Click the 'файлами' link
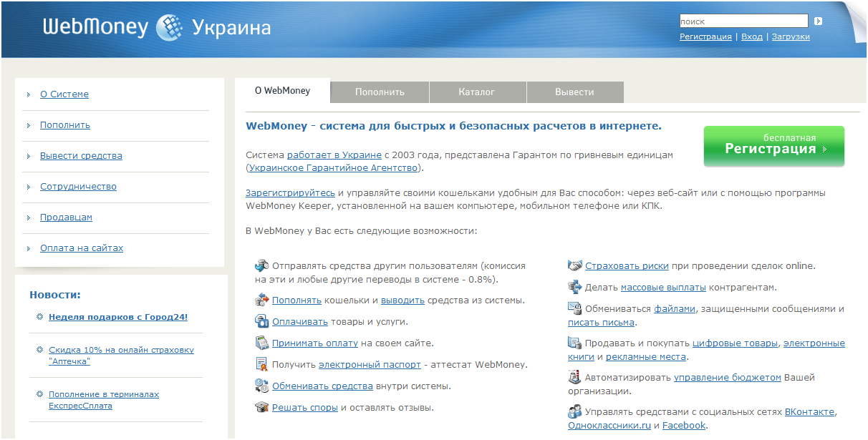The width and height of the screenshot is (868, 440). tap(675, 309)
